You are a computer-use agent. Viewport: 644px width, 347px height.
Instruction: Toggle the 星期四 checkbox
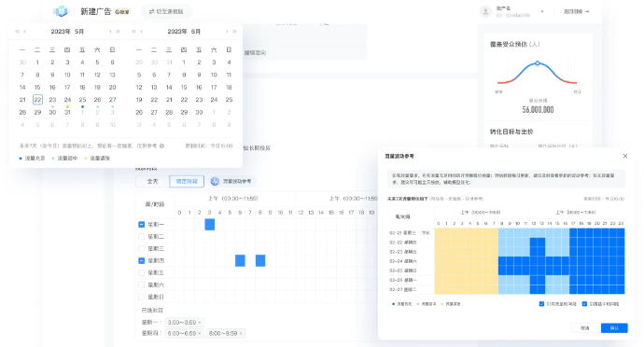tap(141, 260)
